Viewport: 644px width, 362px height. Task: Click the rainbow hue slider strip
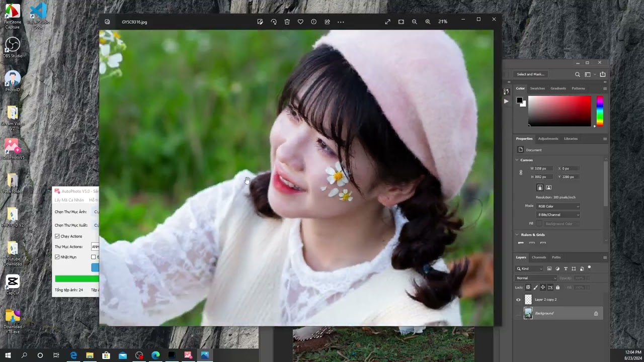[x=600, y=111]
